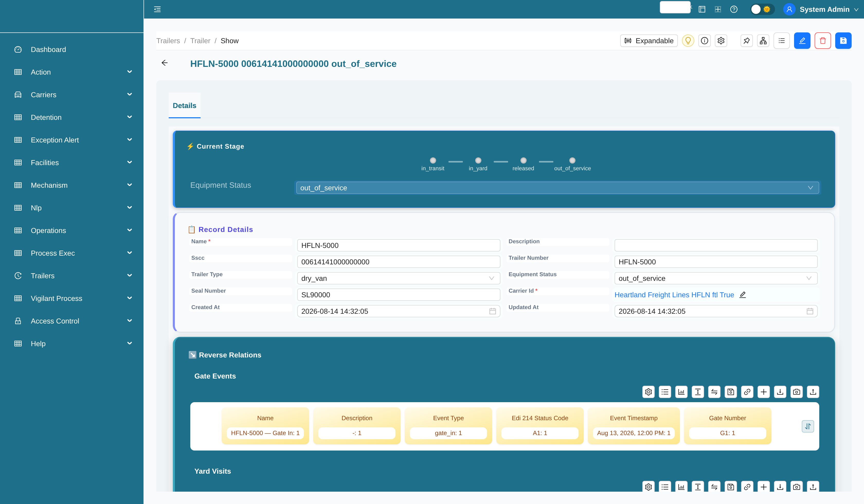The width and height of the screenshot is (864, 504).
Task: Select the released stage step
Action: click(523, 164)
